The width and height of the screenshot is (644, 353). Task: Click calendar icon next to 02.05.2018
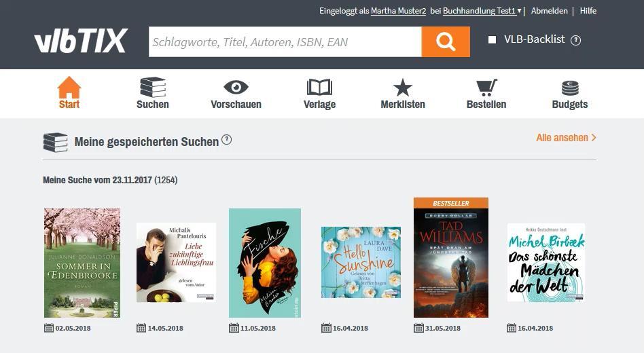tap(48, 328)
